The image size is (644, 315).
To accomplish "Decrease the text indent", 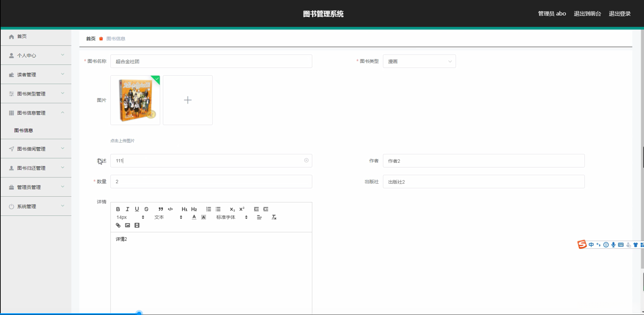I will (x=256, y=209).
